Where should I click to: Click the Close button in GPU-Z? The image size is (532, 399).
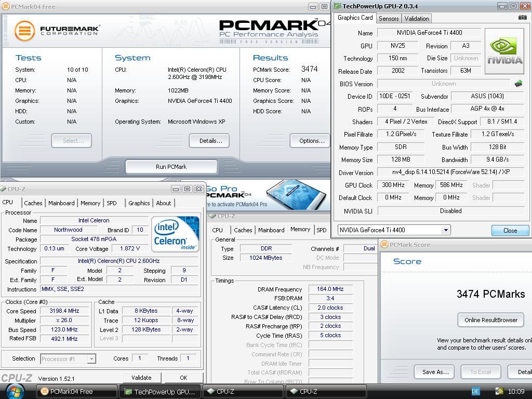(510, 230)
